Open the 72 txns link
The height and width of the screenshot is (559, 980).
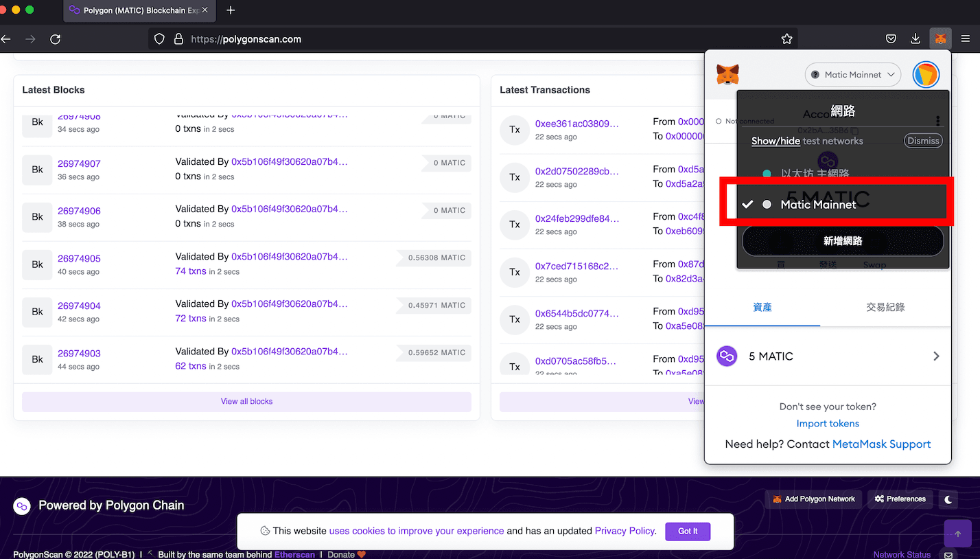[x=191, y=319]
